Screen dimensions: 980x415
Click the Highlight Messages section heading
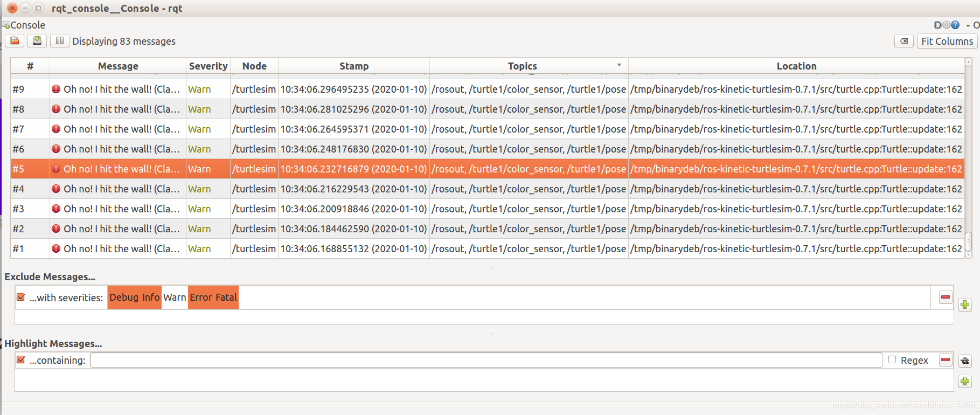pos(53,343)
